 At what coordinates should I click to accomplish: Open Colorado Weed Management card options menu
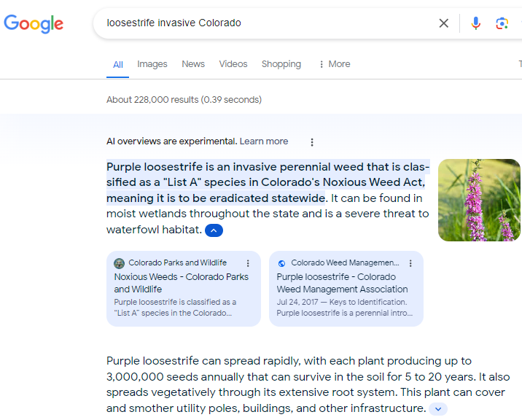[x=410, y=263]
